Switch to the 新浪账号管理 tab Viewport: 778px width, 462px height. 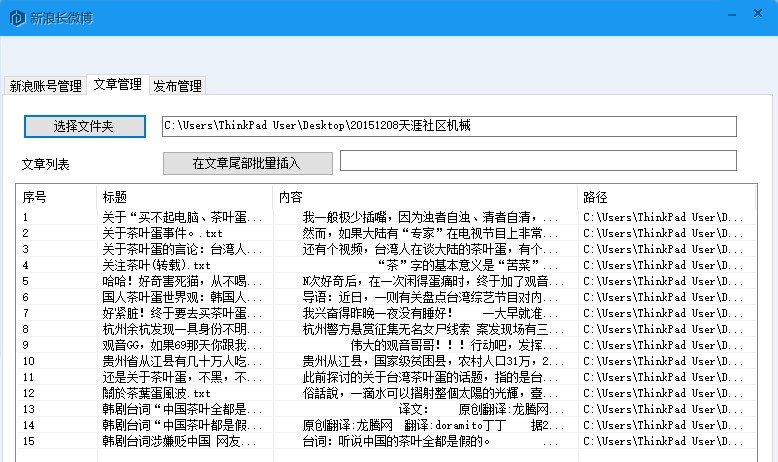tap(46, 86)
